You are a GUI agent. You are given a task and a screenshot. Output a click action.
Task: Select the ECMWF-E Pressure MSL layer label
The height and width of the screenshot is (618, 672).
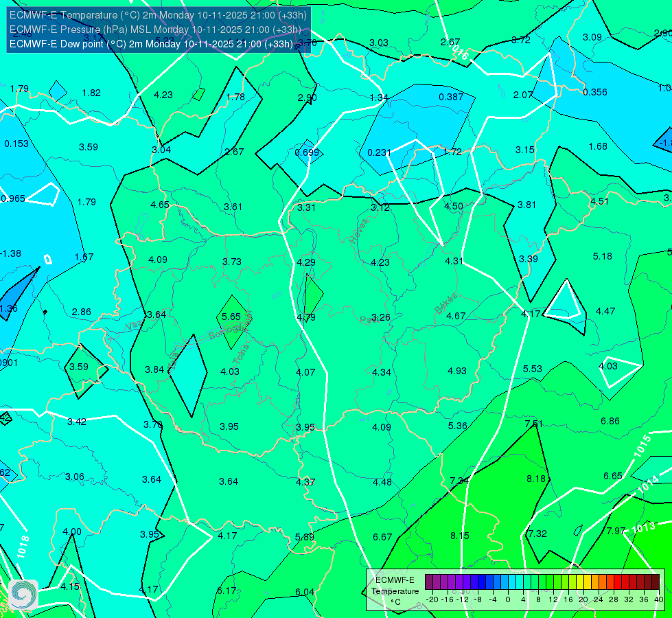point(155,30)
